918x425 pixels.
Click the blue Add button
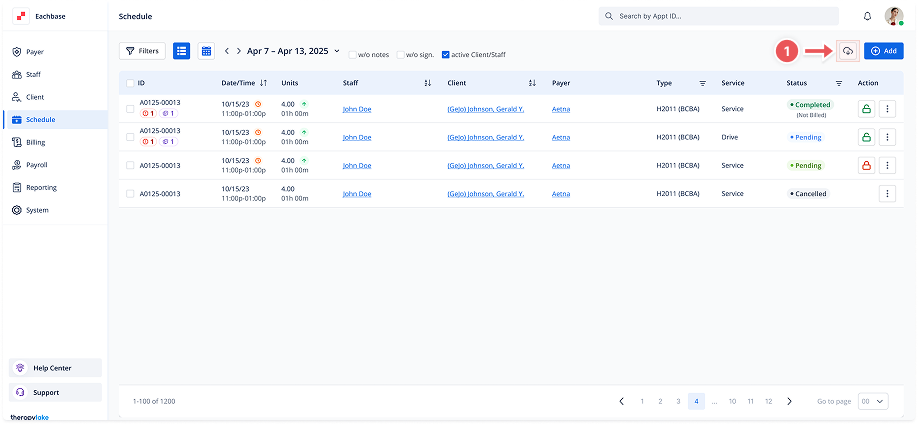tap(883, 51)
